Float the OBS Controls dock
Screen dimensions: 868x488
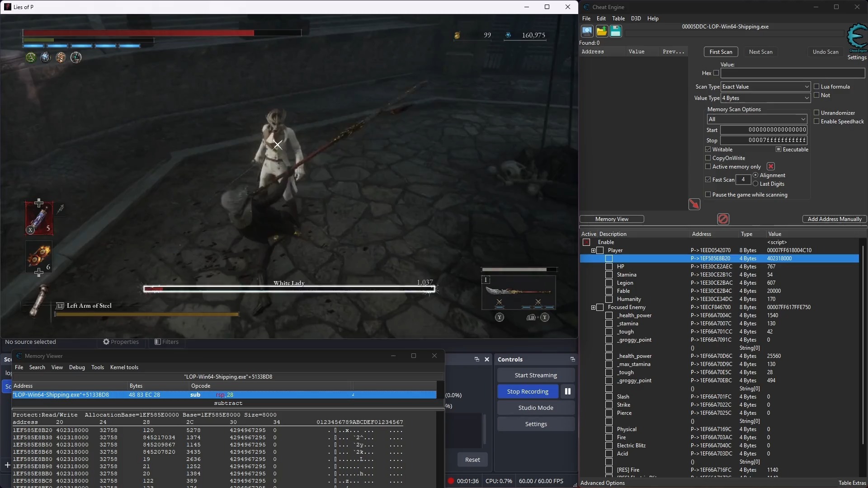pyautogui.click(x=572, y=359)
